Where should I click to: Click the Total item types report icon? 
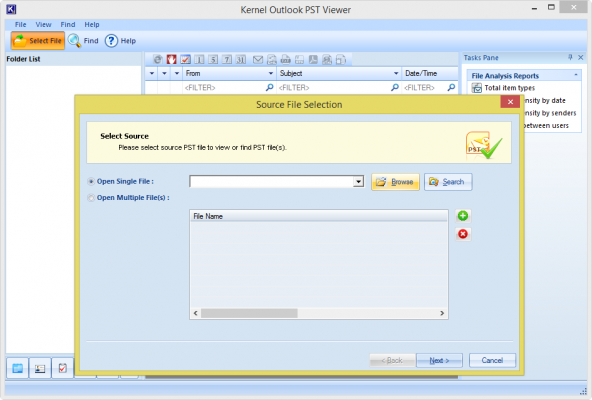pyautogui.click(x=477, y=88)
